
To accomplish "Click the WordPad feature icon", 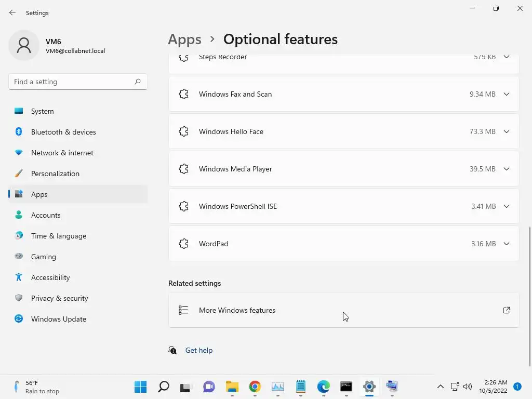I will point(183,244).
